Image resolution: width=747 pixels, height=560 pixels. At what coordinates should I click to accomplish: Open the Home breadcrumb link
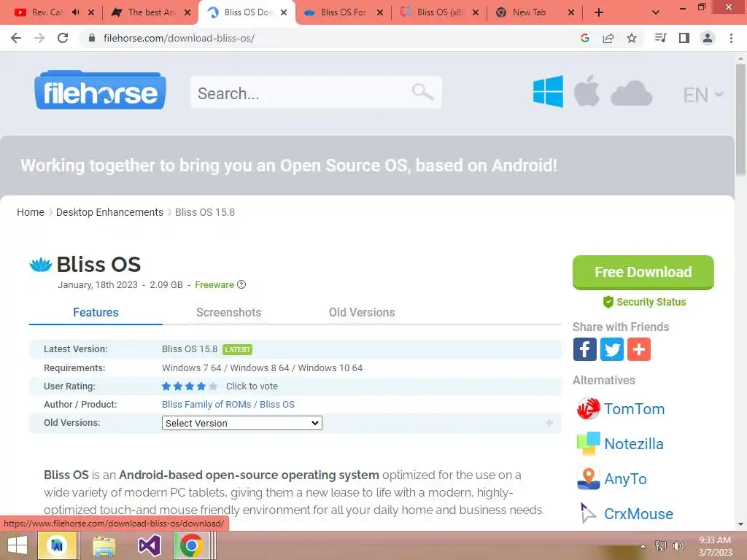pyautogui.click(x=31, y=212)
